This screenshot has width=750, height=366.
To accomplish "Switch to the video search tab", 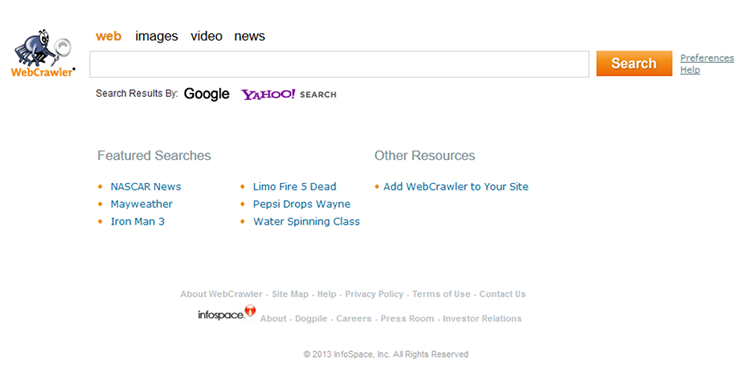I will coord(206,36).
